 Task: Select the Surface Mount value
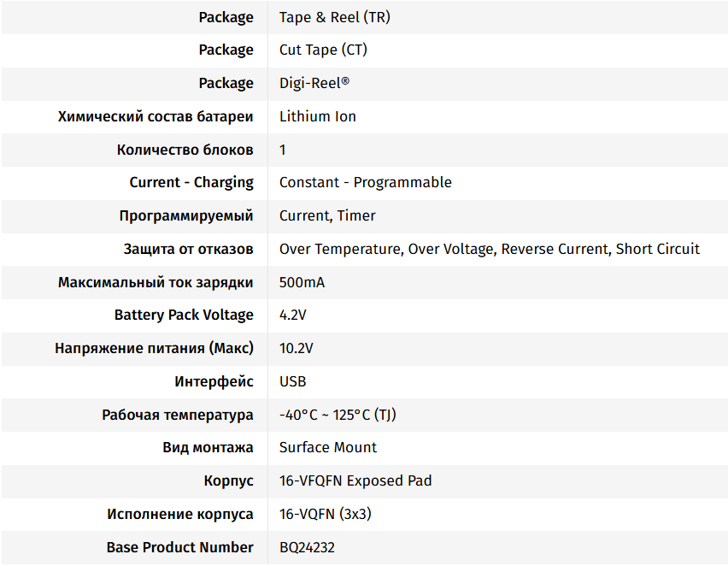[x=327, y=447]
